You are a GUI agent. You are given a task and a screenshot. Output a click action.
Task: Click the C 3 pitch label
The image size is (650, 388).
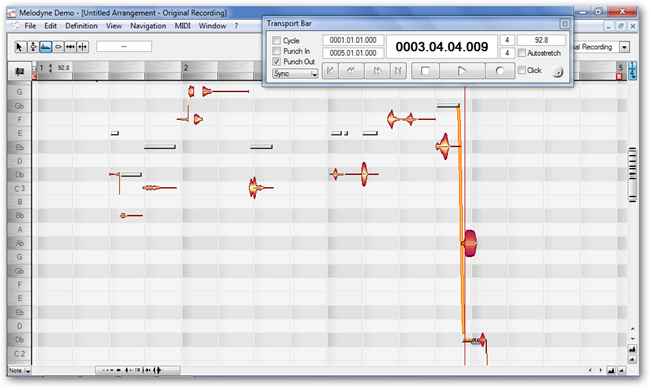19,189
